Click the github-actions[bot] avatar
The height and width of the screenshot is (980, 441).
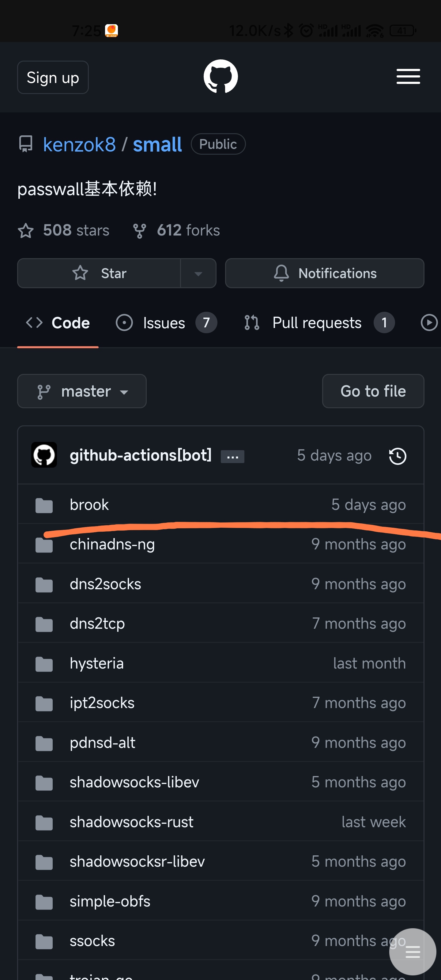(x=44, y=455)
